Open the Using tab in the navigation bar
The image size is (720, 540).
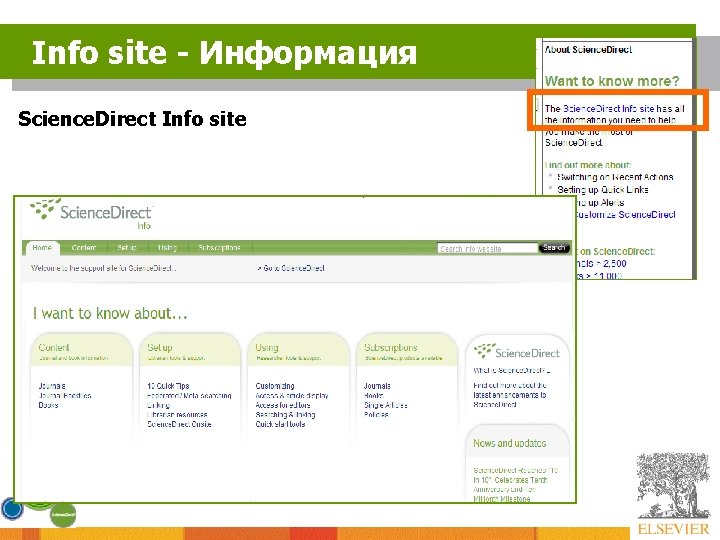pyautogui.click(x=167, y=248)
